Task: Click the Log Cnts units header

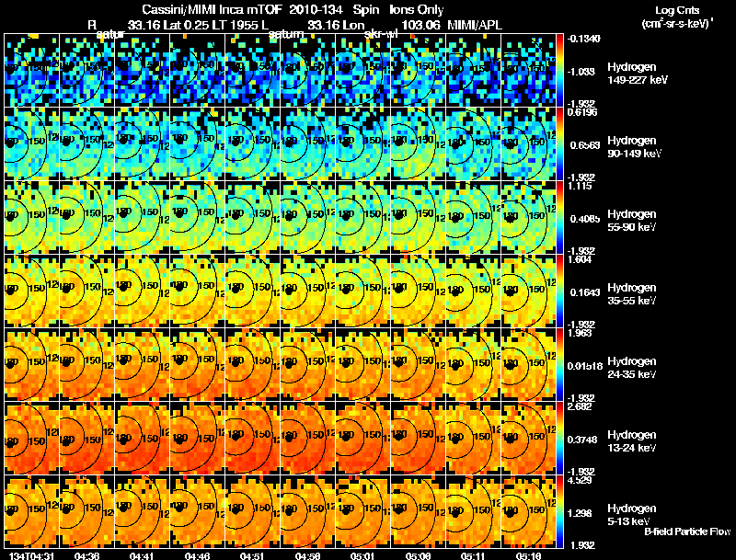Action: [x=677, y=10]
